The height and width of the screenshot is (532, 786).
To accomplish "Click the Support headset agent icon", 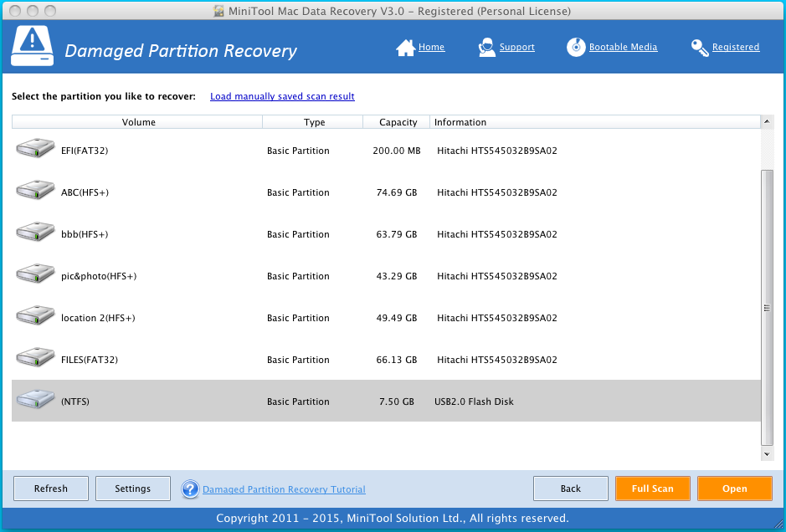I will tap(486, 47).
